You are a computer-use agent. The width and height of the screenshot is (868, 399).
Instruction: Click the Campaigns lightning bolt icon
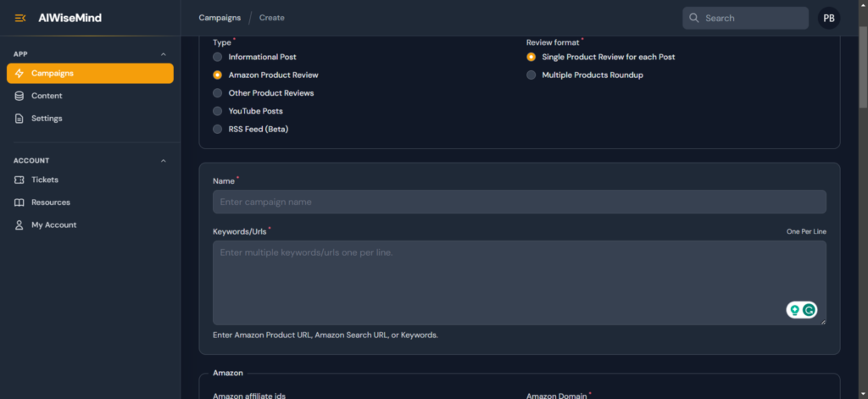[x=19, y=74]
